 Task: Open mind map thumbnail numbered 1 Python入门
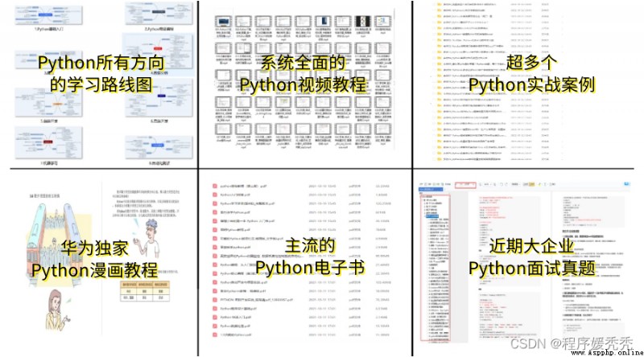click(x=48, y=14)
